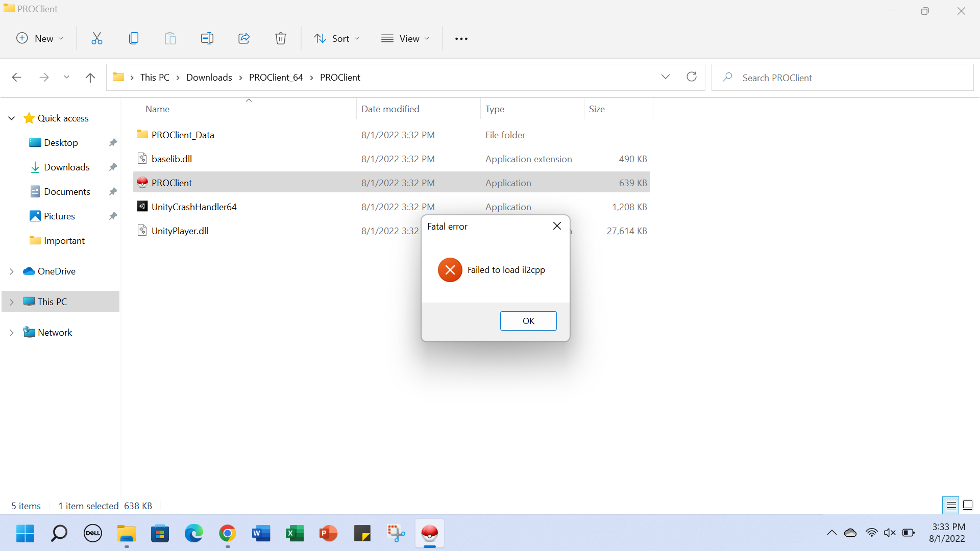This screenshot has width=980, height=551.
Task: Open the Sort menu
Action: click(336, 38)
